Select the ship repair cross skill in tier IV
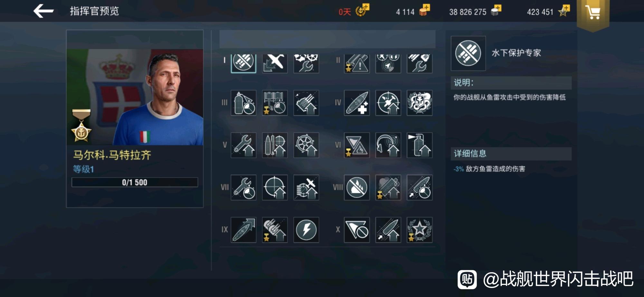 pyautogui.click(x=357, y=103)
